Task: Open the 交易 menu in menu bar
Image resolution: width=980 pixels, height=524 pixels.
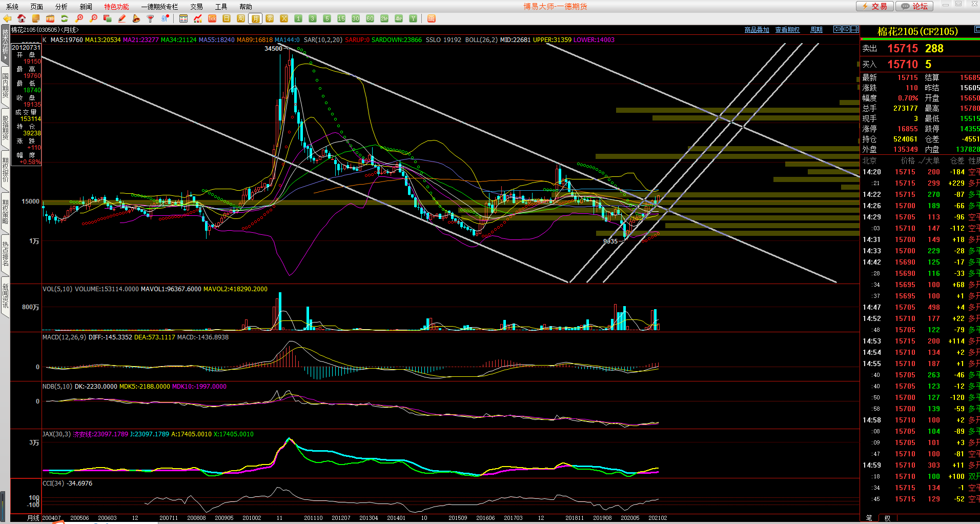Action: click(197, 7)
